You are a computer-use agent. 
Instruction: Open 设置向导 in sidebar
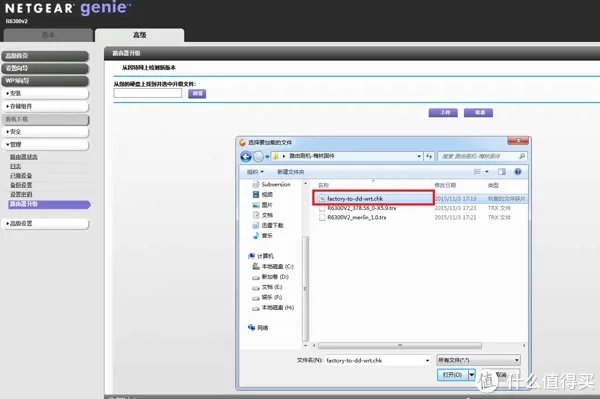(45, 68)
